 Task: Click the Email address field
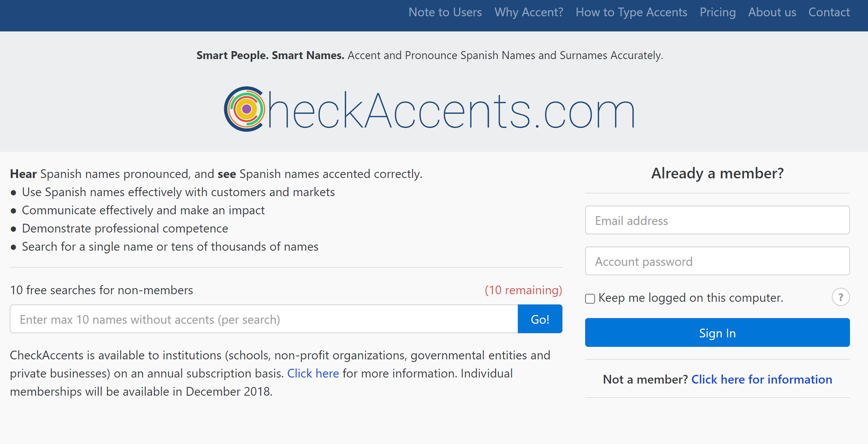[x=717, y=220]
